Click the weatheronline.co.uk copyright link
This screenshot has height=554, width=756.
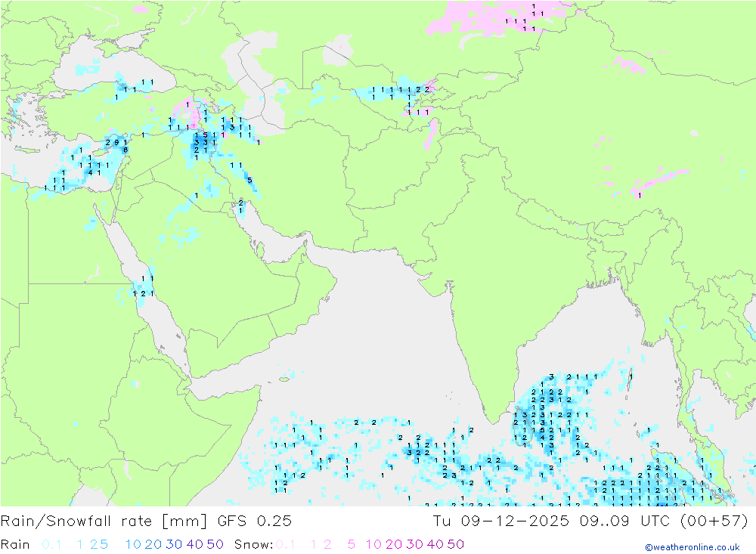point(692,547)
